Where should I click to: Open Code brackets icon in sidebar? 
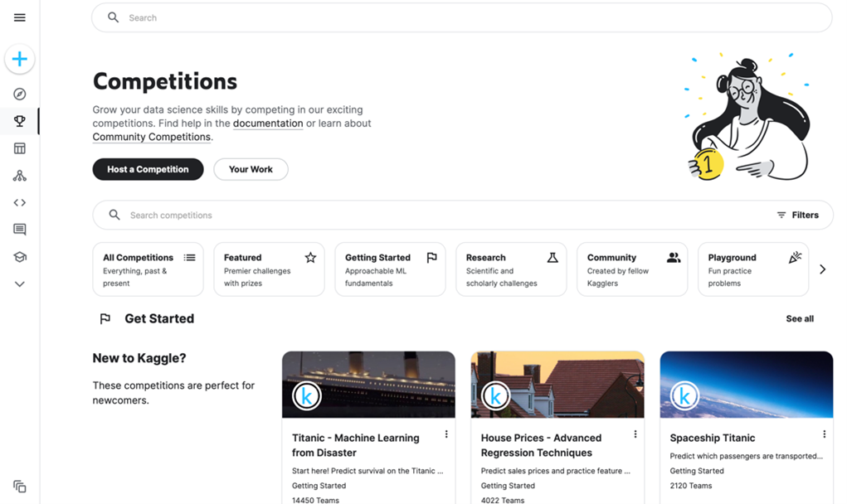[20, 202]
